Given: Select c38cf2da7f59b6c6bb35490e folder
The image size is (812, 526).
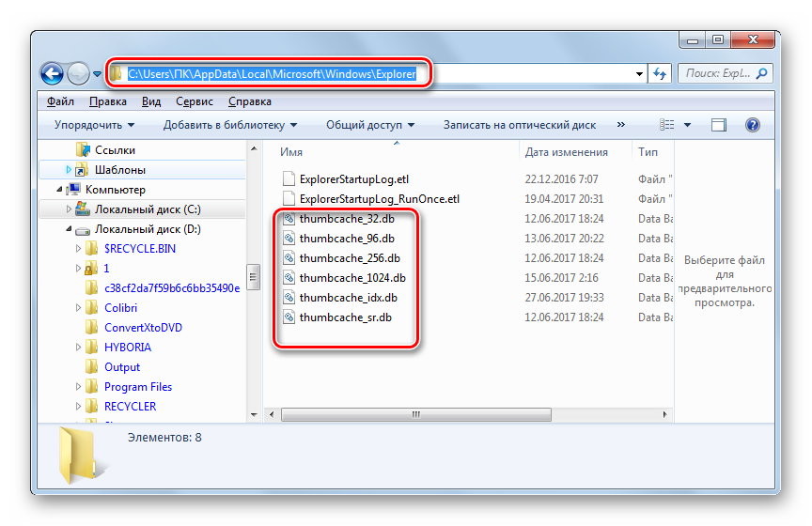Looking at the screenshot, I should [172, 287].
